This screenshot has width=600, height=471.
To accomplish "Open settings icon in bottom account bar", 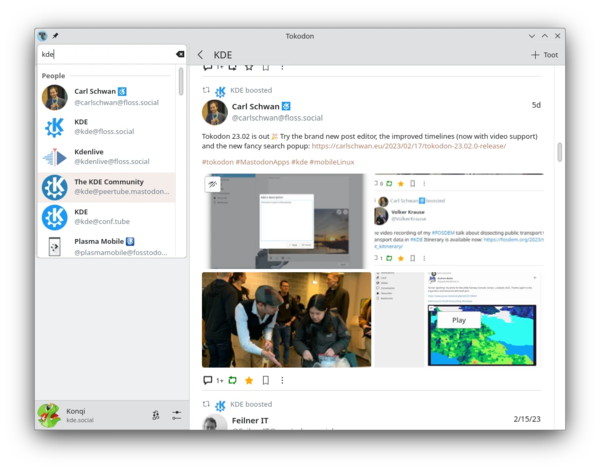I will (176, 415).
